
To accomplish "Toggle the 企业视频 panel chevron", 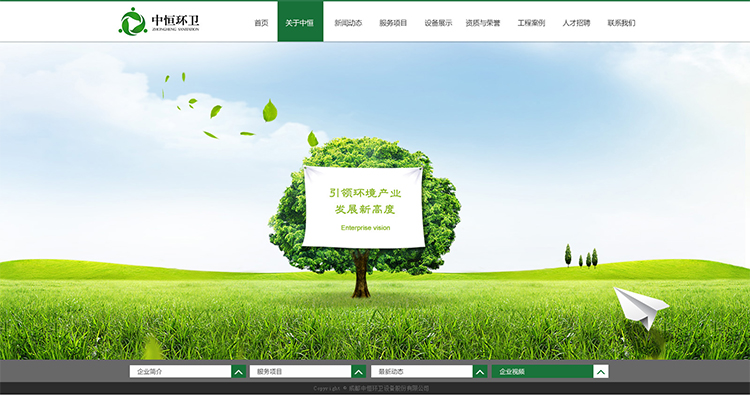I will 601,372.
